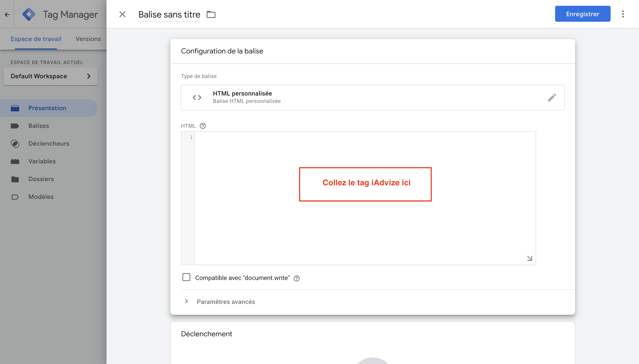Image resolution: width=639 pixels, height=364 pixels.
Task: Click the Balises tag icon in sidebar
Action: click(x=15, y=126)
